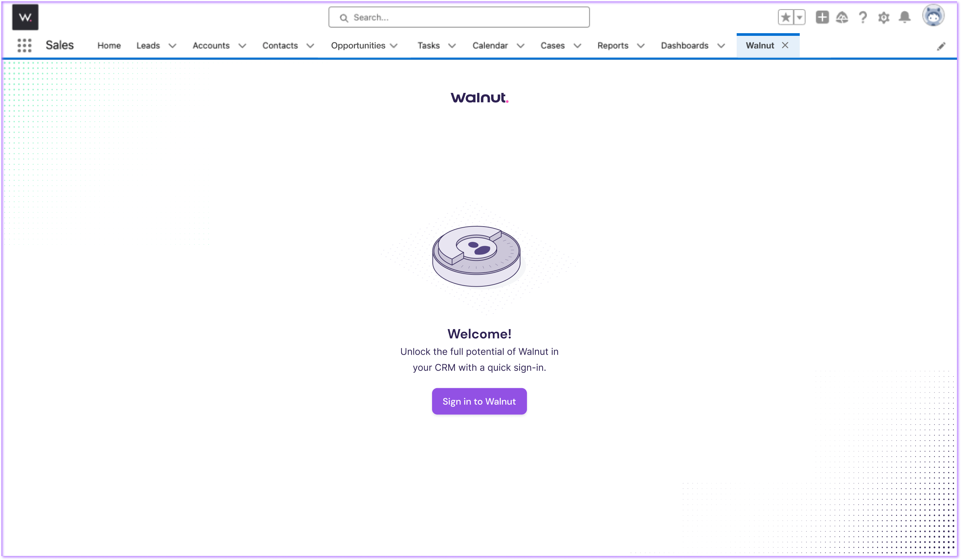Expand the Leads dropdown chevron

(x=172, y=46)
